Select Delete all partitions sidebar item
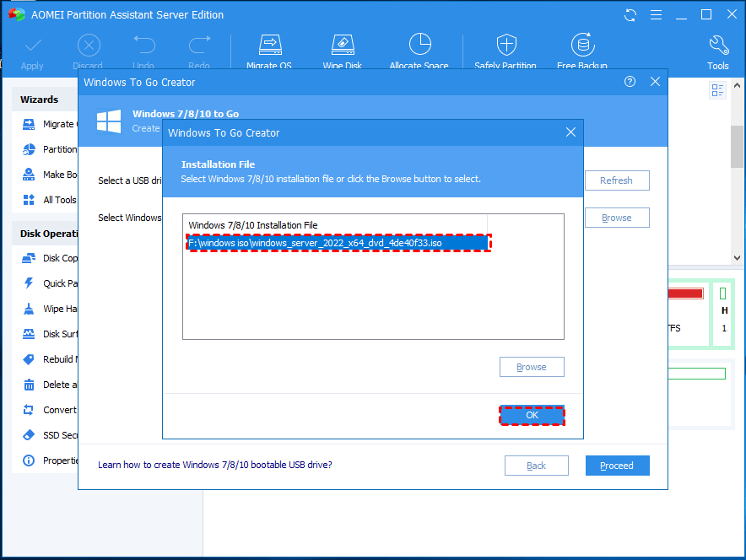 pyautogui.click(x=50, y=384)
